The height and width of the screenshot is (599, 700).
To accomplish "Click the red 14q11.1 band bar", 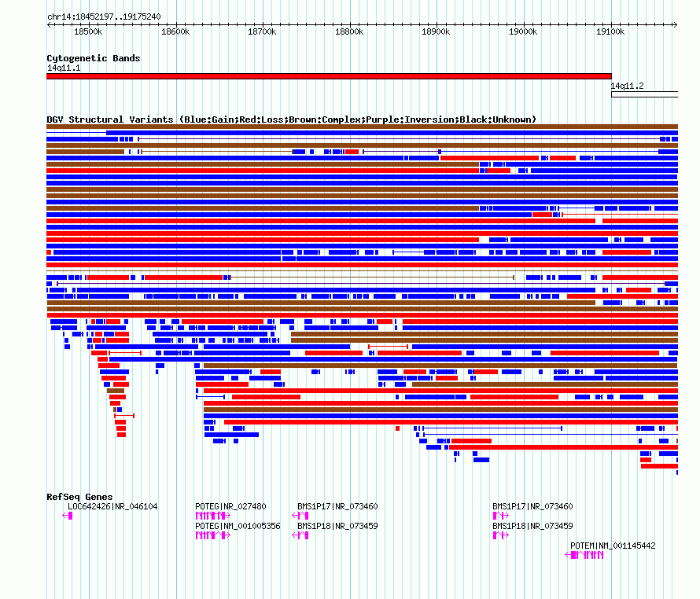I will pos(329,76).
